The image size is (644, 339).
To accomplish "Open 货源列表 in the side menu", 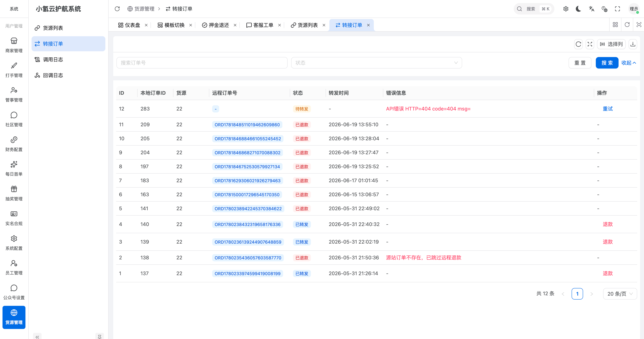I will coord(68,28).
